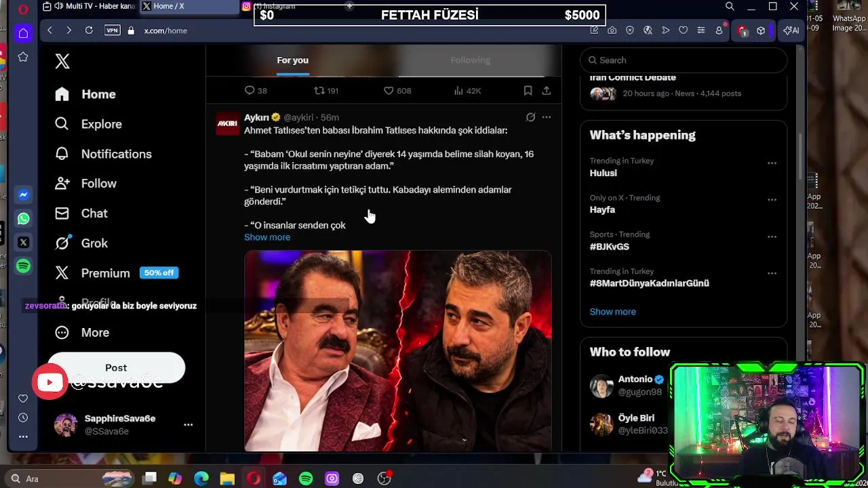Image resolution: width=868 pixels, height=488 pixels.
Task: Open the Tatlıses photo in the tweet
Action: coord(398,351)
